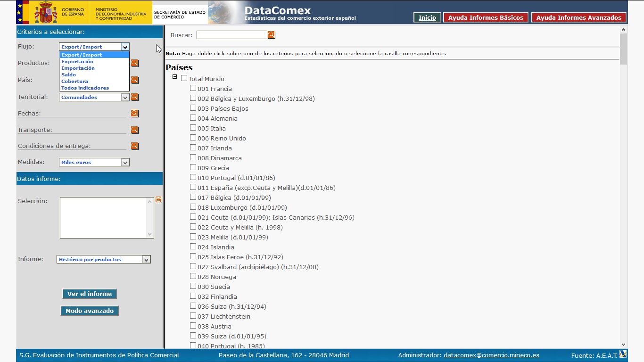Click the Selección box scroll-up arrow
644x362 pixels.
click(x=150, y=201)
